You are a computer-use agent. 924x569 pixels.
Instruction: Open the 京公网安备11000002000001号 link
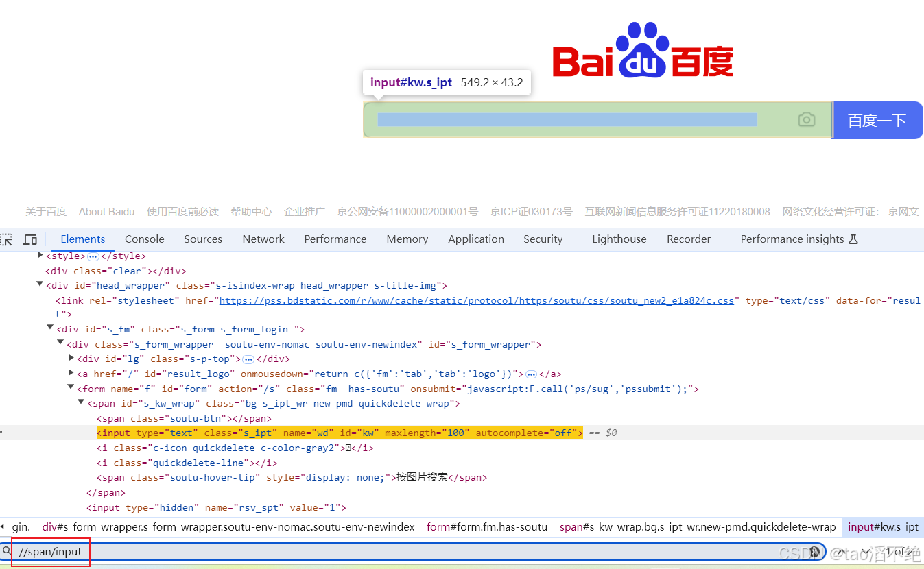pyautogui.click(x=407, y=212)
